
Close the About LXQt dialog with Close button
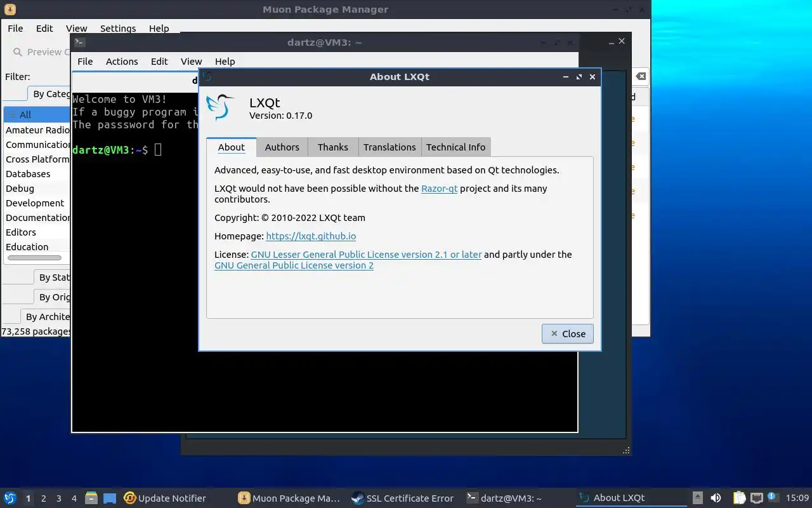568,334
